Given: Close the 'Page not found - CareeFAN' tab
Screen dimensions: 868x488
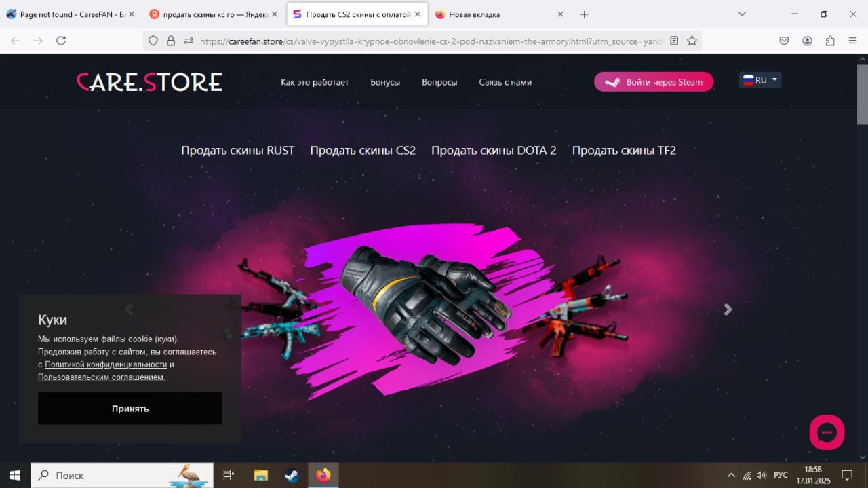Looking at the screenshot, I should pos(131,14).
